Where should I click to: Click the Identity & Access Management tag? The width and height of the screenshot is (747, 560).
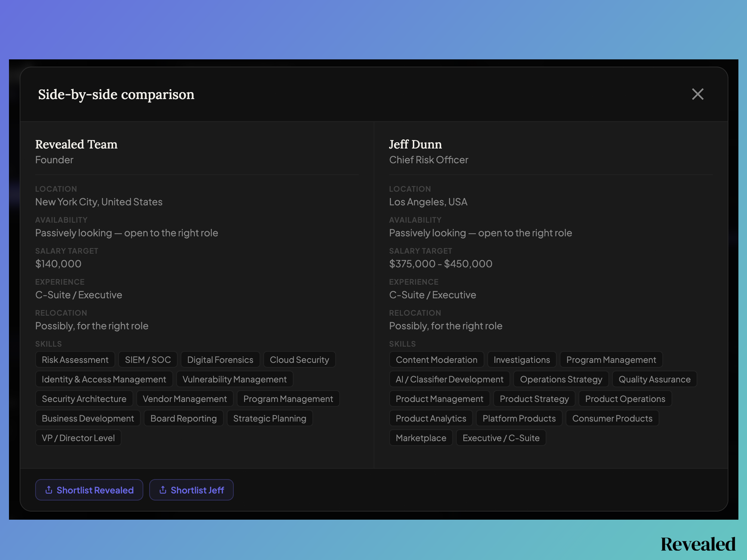point(104,379)
